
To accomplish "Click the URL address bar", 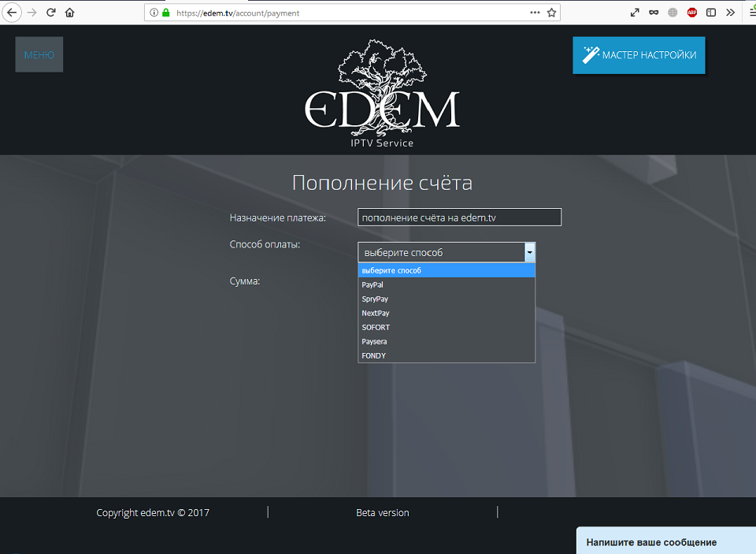I will (346, 13).
